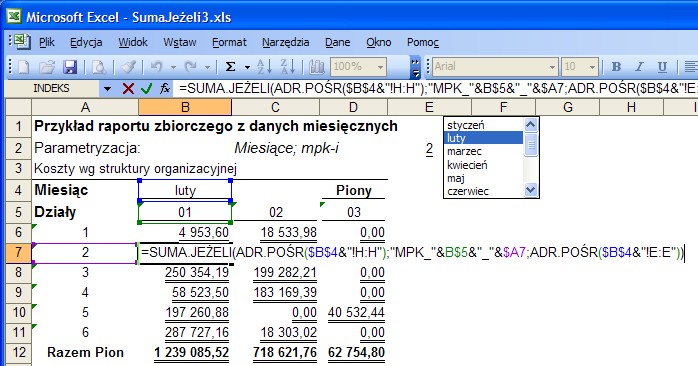Select marzec in the month list
The width and height of the screenshot is (698, 366).
[484, 151]
